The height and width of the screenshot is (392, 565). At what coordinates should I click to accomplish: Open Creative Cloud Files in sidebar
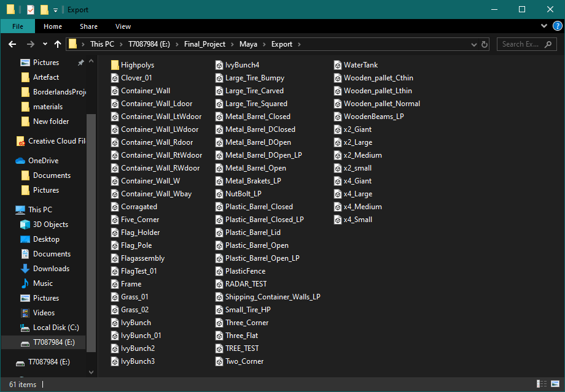tap(56, 141)
